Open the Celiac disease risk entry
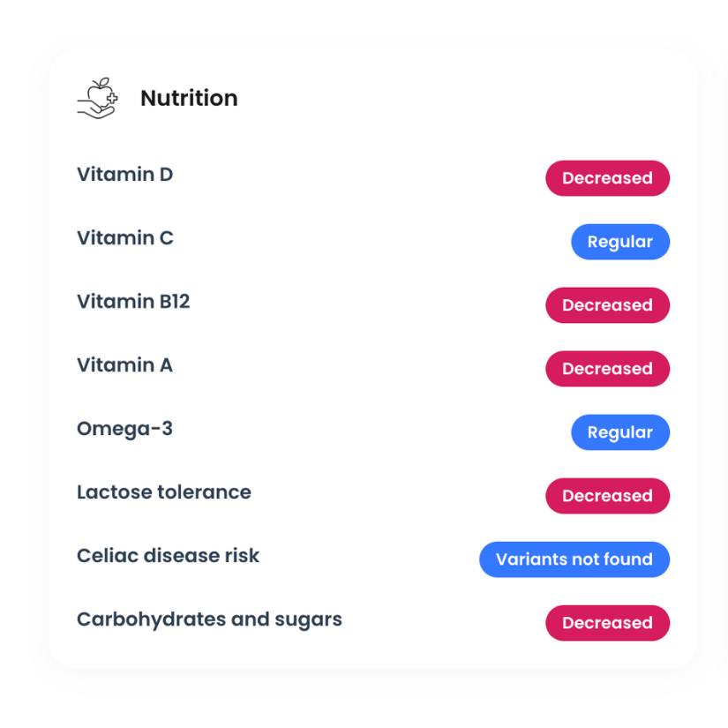728x728 pixels. click(x=168, y=556)
